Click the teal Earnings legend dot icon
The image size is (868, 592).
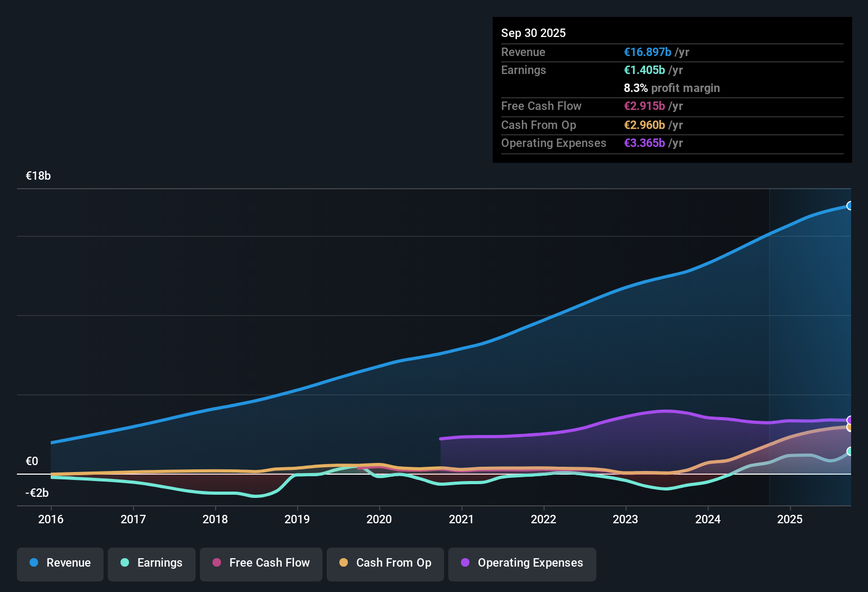pos(125,563)
